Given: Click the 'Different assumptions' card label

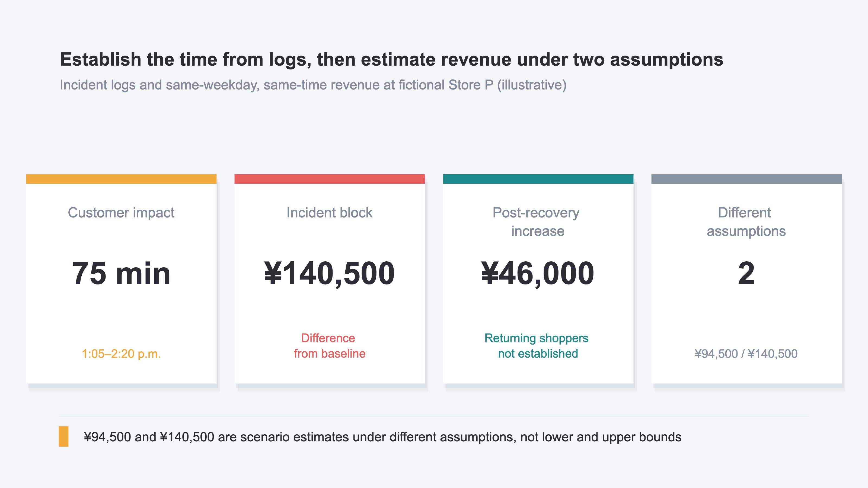Looking at the screenshot, I should point(746,222).
